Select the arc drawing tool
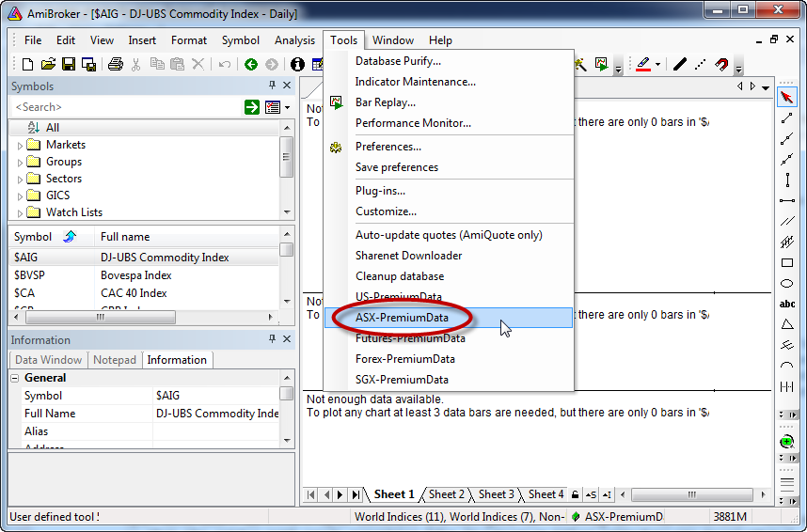807x532 pixels. (x=787, y=366)
